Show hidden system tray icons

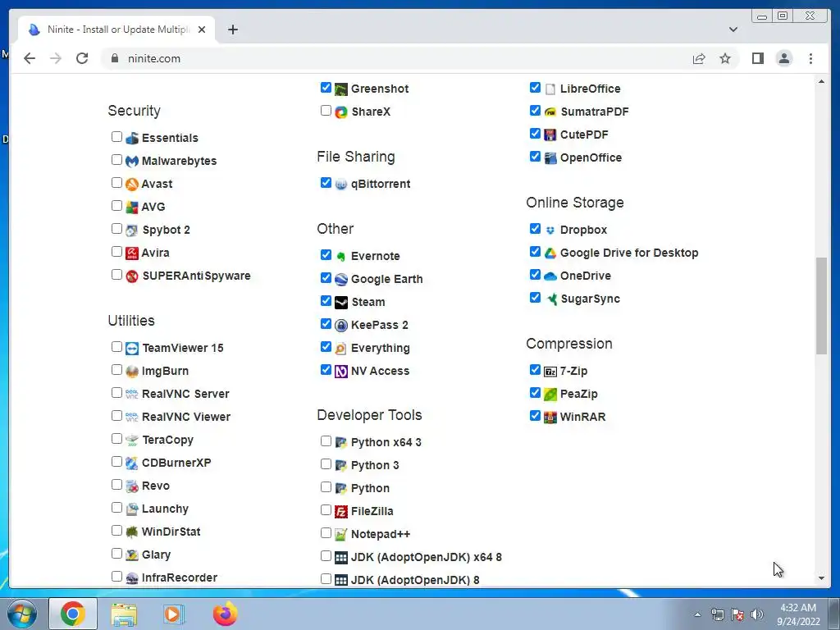[697, 614]
